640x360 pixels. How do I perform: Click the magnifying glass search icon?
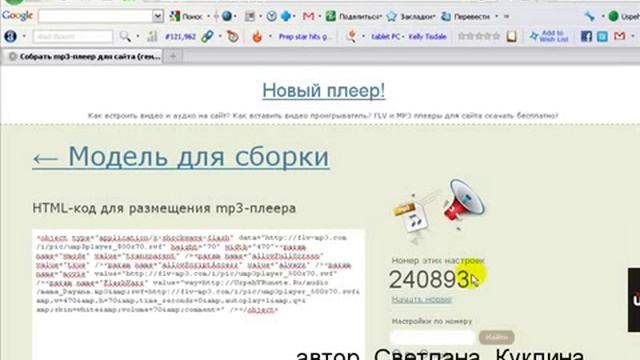(x=125, y=36)
